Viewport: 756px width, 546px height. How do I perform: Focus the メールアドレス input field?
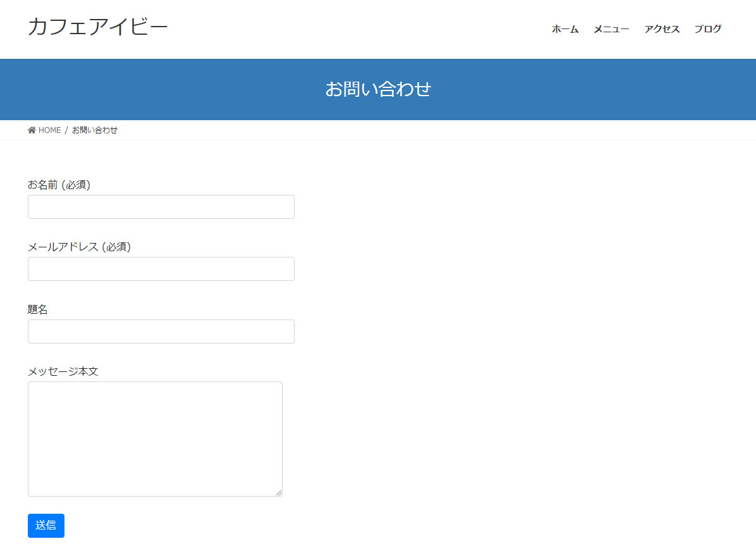click(161, 269)
